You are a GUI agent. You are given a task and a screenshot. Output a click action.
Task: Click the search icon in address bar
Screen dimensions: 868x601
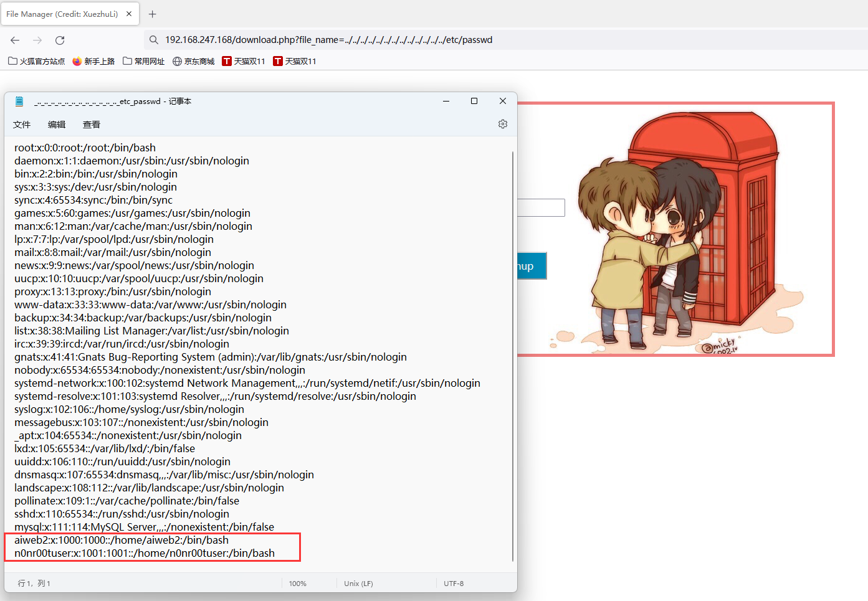(x=153, y=40)
